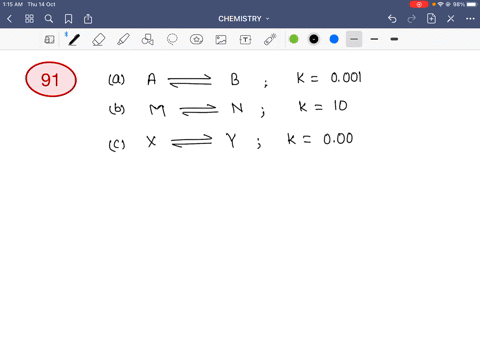Tap the handwritten k = 0.00
Screen dimensions: 480x360
pyautogui.click(x=320, y=138)
